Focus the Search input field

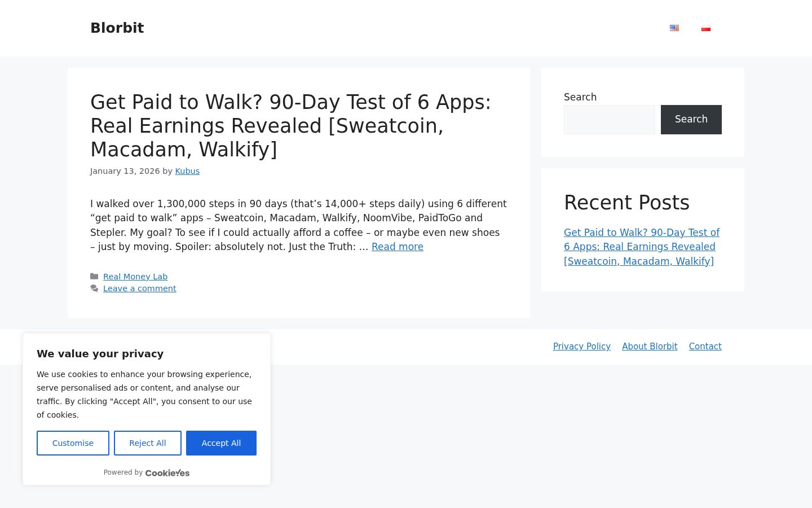610,120
